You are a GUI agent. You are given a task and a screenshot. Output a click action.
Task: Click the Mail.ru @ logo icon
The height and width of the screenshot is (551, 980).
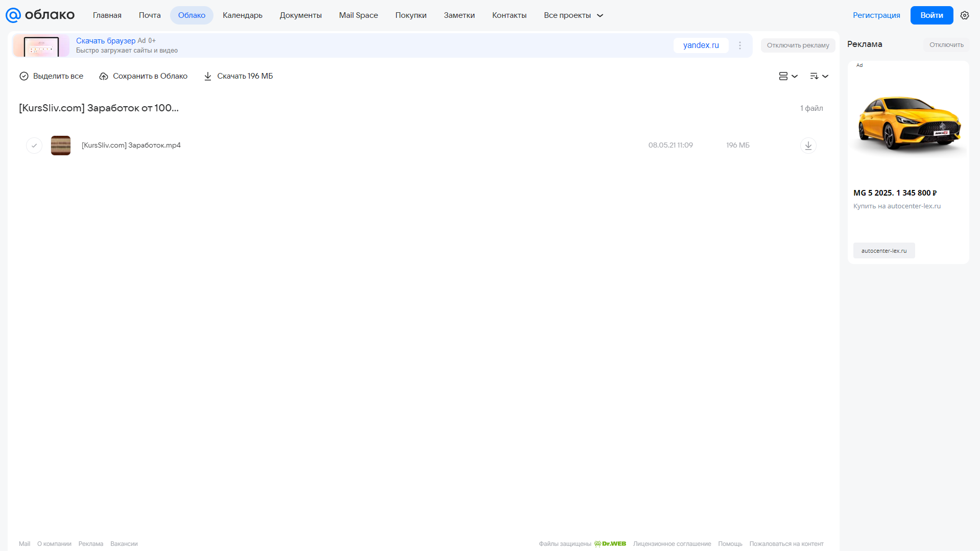coord(13,15)
